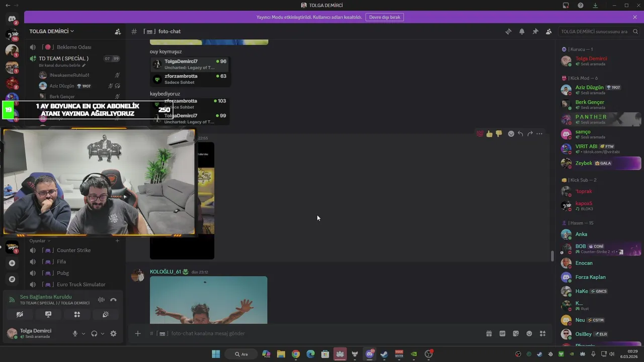Expand microphone input options chevron

click(x=84, y=333)
